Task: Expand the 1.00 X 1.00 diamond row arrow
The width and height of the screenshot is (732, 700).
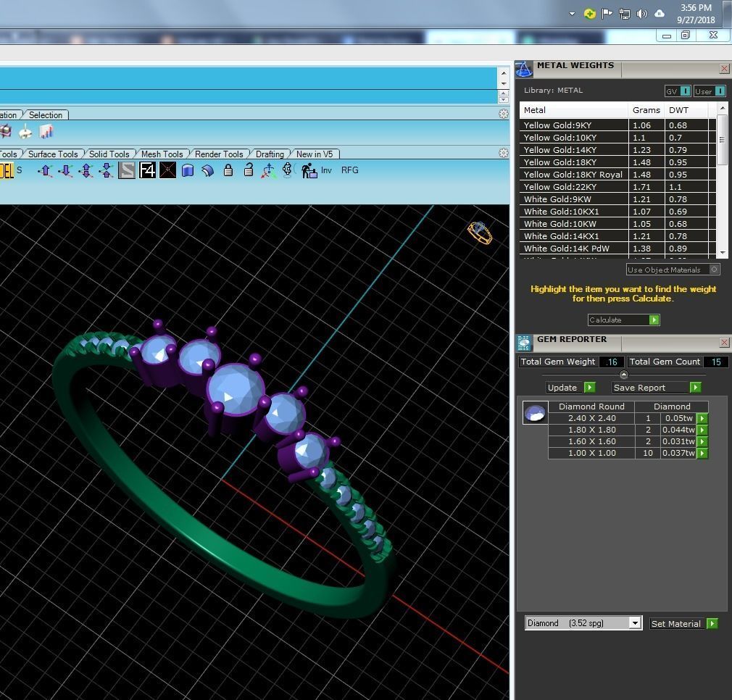Action: tap(702, 453)
